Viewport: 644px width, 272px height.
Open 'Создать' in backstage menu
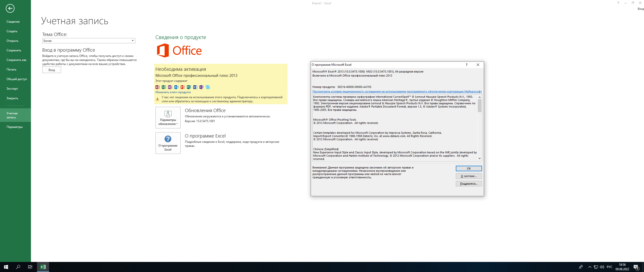(15, 31)
